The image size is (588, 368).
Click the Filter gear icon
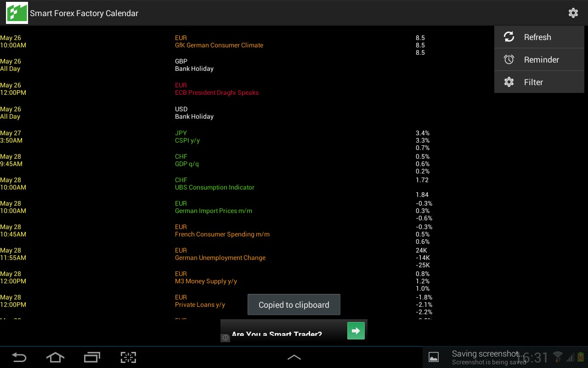509,82
